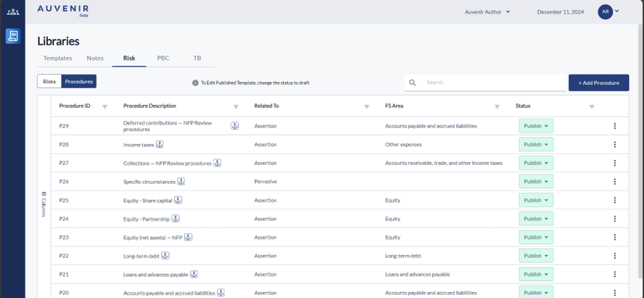This screenshot has width=644, height=298.
Task: Click the filter icon on Procedure ID column
Action: coord(105,107)
